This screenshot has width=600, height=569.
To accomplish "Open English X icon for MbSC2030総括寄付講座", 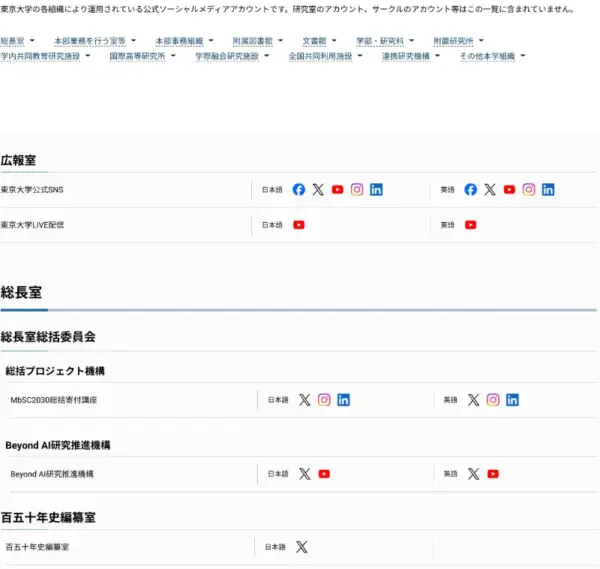I will click(x=473, y=400).
